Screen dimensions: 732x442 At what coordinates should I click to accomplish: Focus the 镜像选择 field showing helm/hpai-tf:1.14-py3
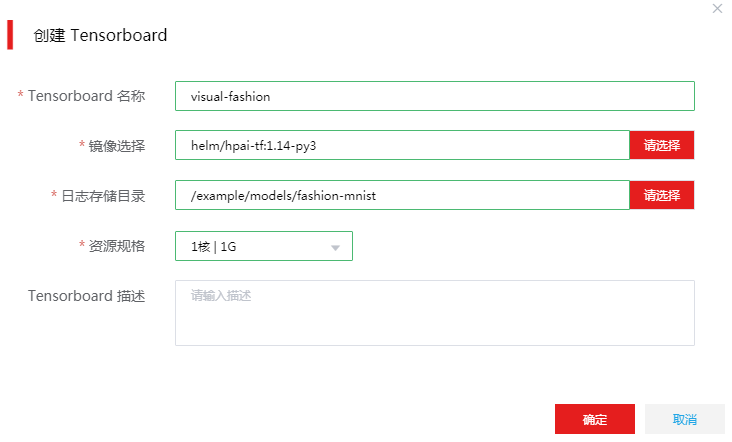(x=402, y=145)
